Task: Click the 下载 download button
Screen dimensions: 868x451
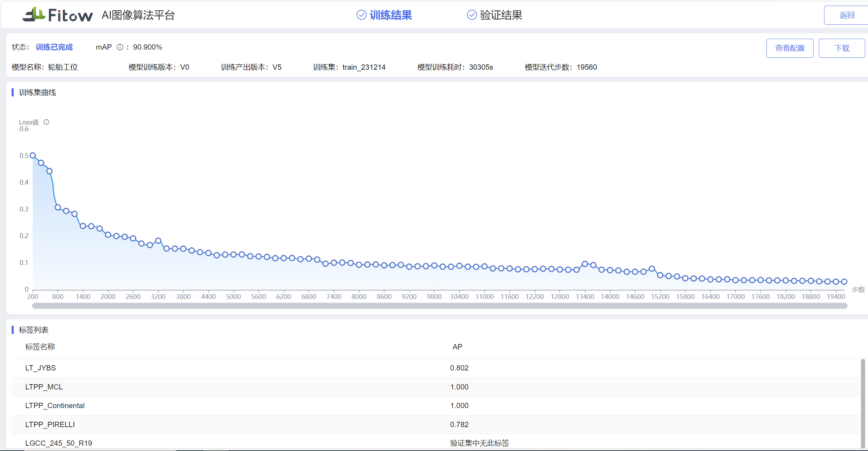Action: point(842,48)
